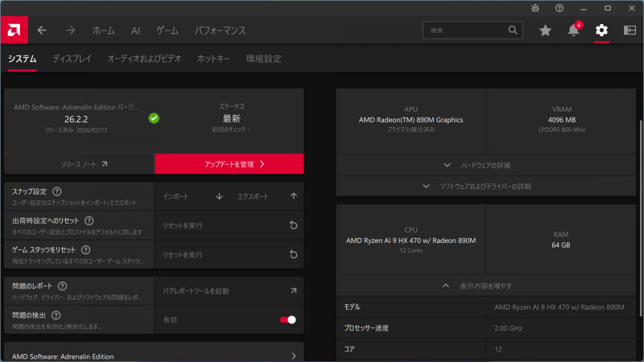The height and width of the screenshot is (362, 644).
Task: Open notifications bell icon
Action: [x=573, y=30]
